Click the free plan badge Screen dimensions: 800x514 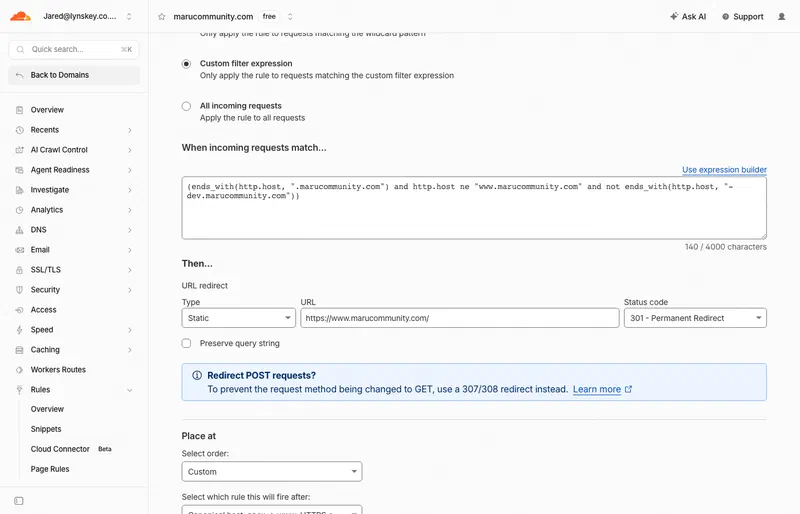[x=269, y=16]
